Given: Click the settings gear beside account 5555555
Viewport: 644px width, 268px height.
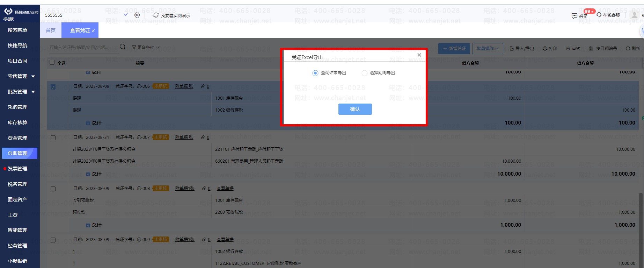Looking at the screenshot, I should click(x=137, y=15).
